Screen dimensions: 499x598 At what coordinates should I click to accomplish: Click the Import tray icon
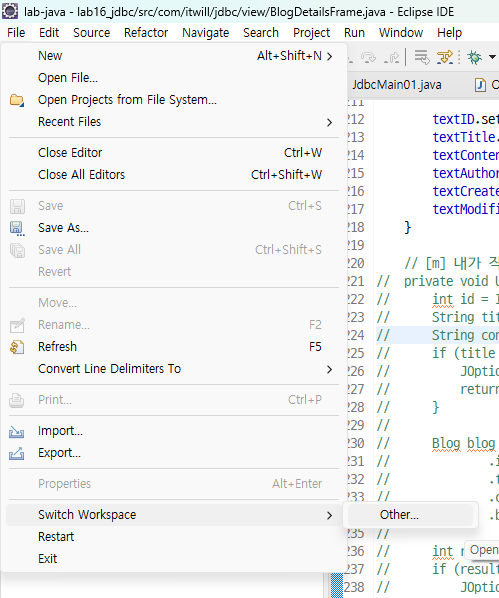17,431
